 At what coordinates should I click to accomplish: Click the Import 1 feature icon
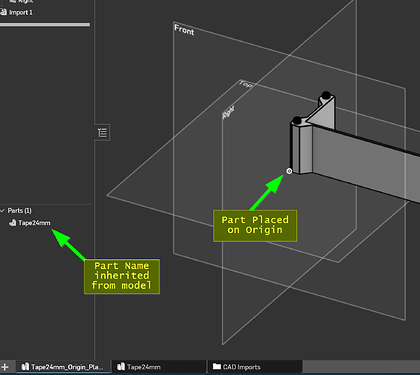click(3, 12)
